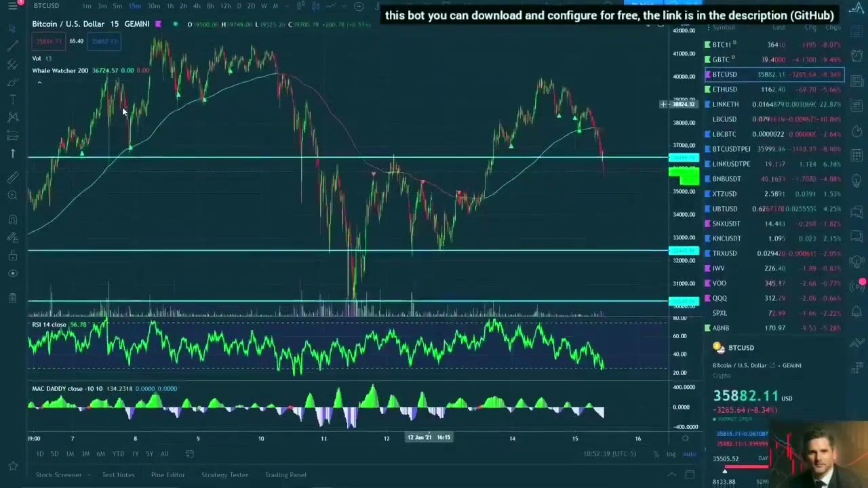The width and height of the screenshot is (868, 488).
Task: Open the BTCUSD symbol search field
Action: (46, 6)
